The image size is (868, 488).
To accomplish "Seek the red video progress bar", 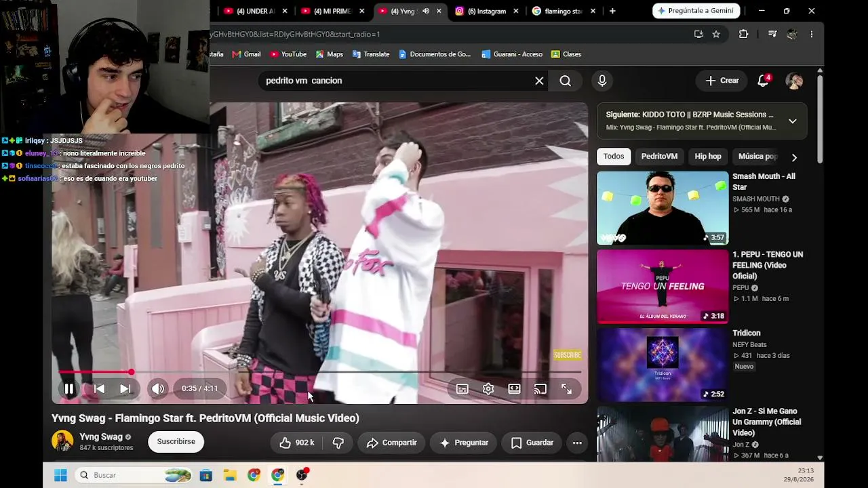I will [x=319, y=372].
